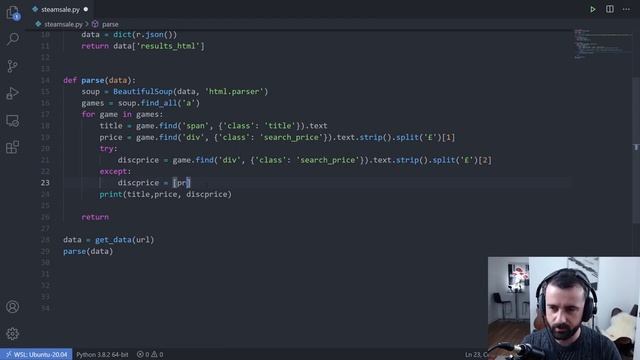Open the editor More Actions ellipsis

(x=626, y=9)
